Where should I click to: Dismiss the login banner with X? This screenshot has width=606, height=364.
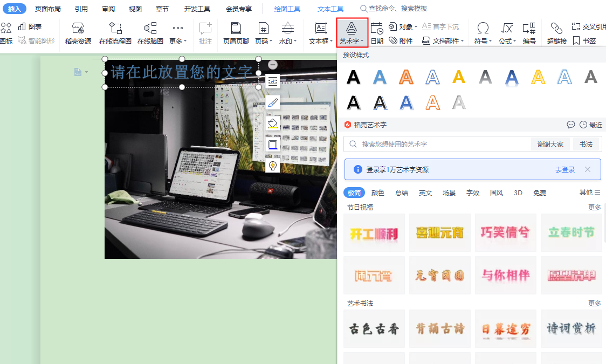[588, 169]
